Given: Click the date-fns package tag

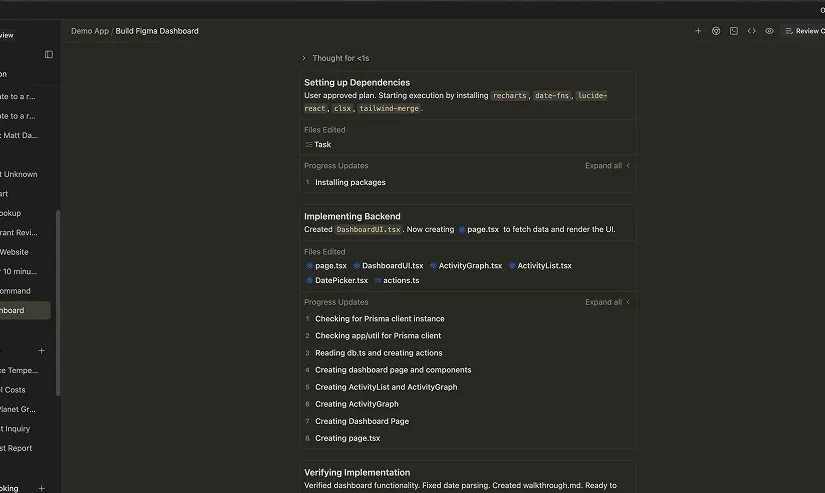Looking at the screenshot, I should (552, 96).
